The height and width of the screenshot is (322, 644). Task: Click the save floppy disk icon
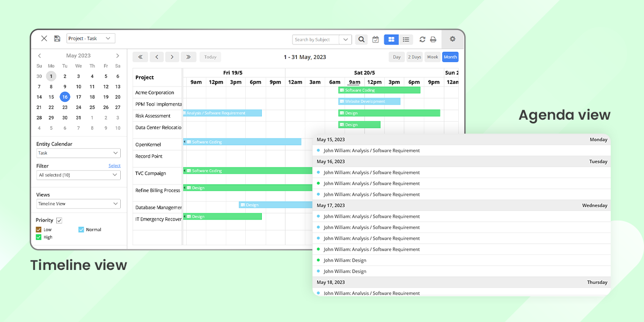(57, 39)
